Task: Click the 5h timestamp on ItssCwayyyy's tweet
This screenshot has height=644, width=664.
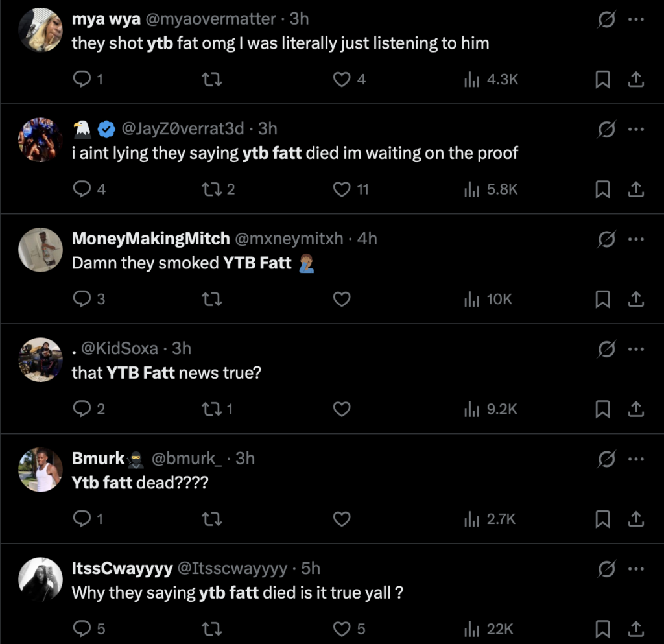Action: coord(311,569)
